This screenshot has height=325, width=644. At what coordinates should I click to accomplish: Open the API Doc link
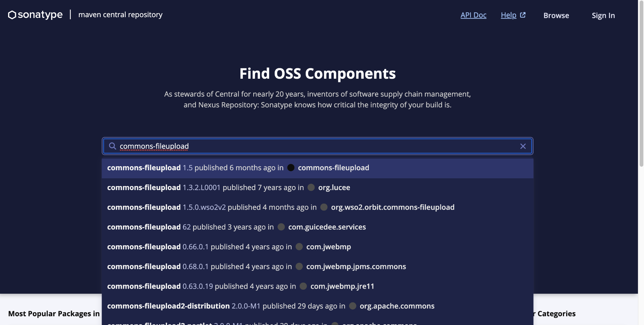tap(473, 15)
